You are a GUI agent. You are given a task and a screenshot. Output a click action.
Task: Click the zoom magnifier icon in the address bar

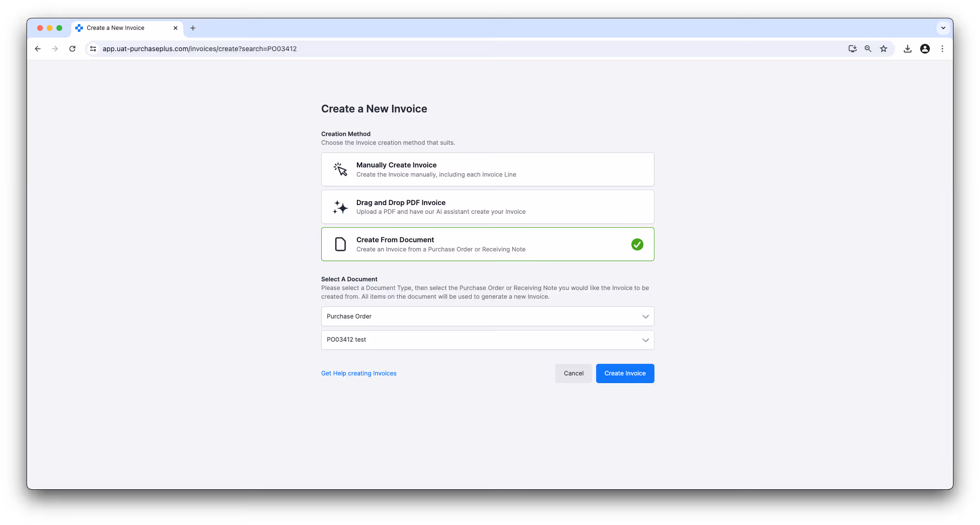click(x=868, y=49)
